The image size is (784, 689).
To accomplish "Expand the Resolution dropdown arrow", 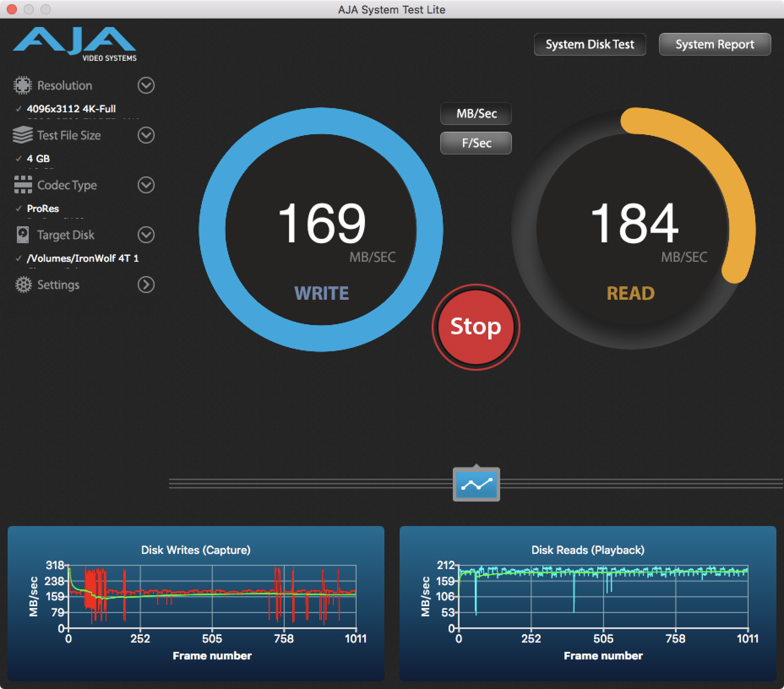I will click(146, 85).
